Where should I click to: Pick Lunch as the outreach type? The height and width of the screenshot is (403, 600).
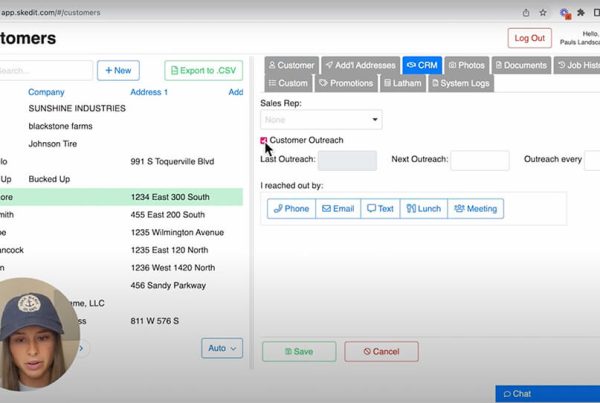click(422, 209)
